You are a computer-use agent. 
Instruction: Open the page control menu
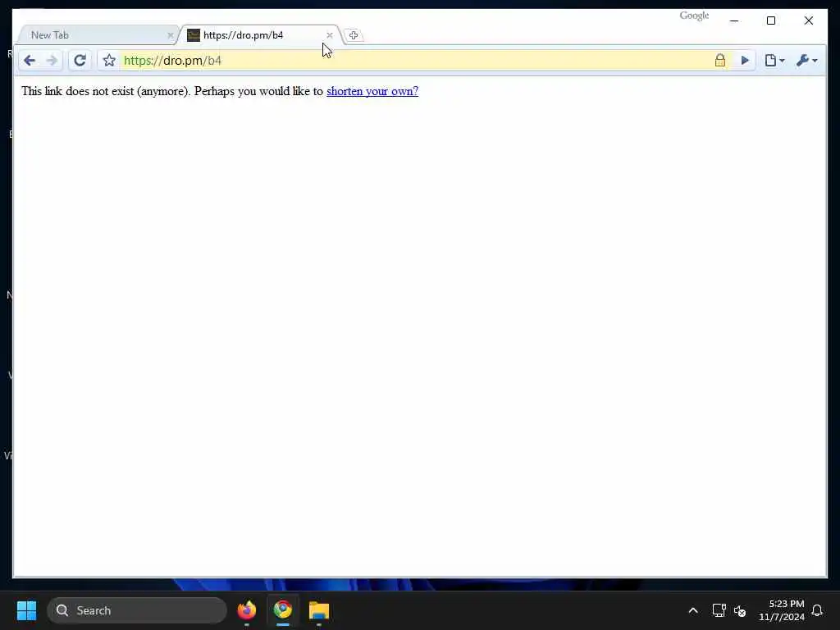point(774,61)
